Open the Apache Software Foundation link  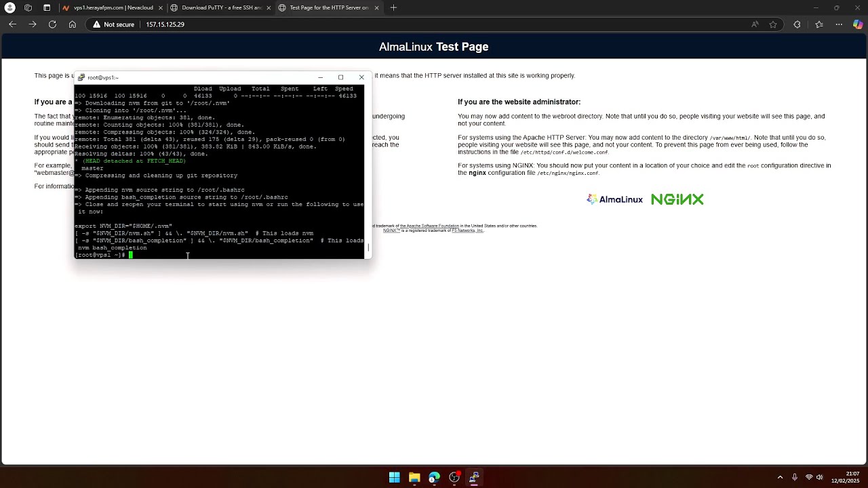[429, 226]
